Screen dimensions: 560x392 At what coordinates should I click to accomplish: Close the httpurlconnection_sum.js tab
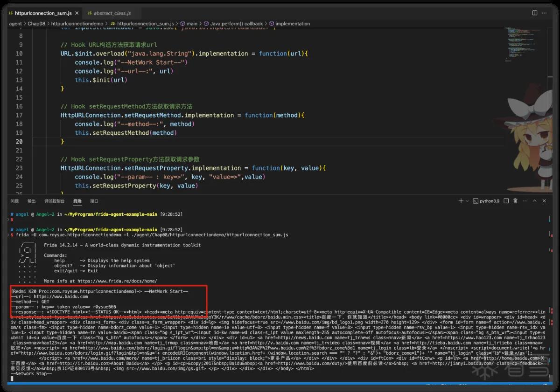click(77, 14)
